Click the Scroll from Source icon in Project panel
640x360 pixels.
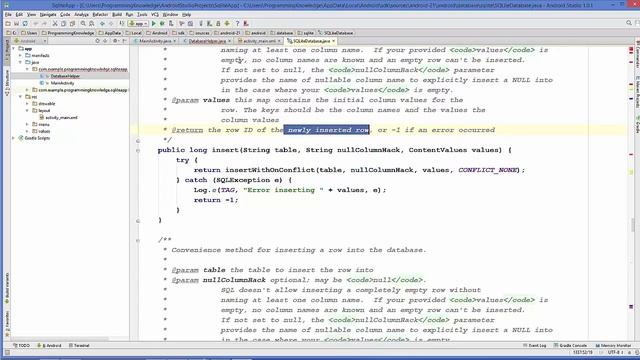click(x=97, y=41)
